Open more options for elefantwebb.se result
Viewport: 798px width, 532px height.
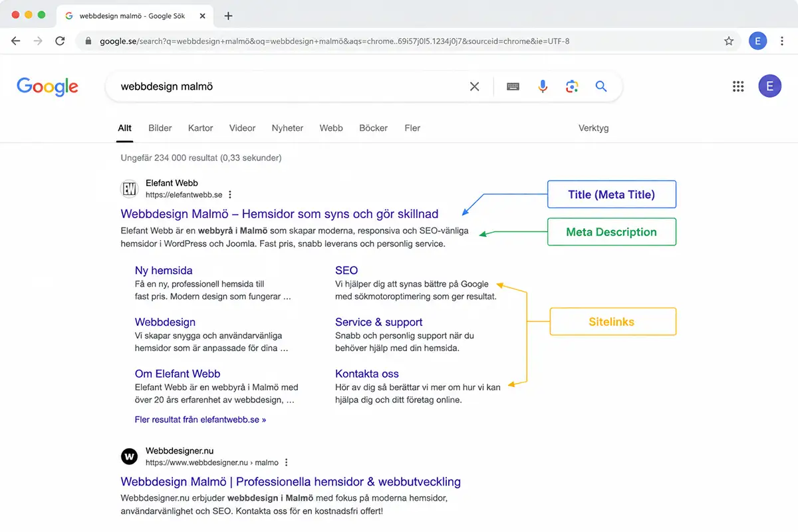230,195
